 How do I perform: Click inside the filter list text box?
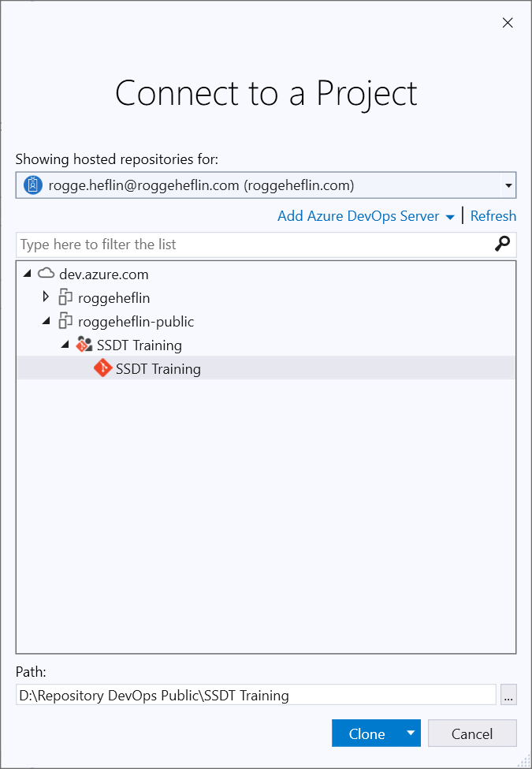tap(158, 245)
